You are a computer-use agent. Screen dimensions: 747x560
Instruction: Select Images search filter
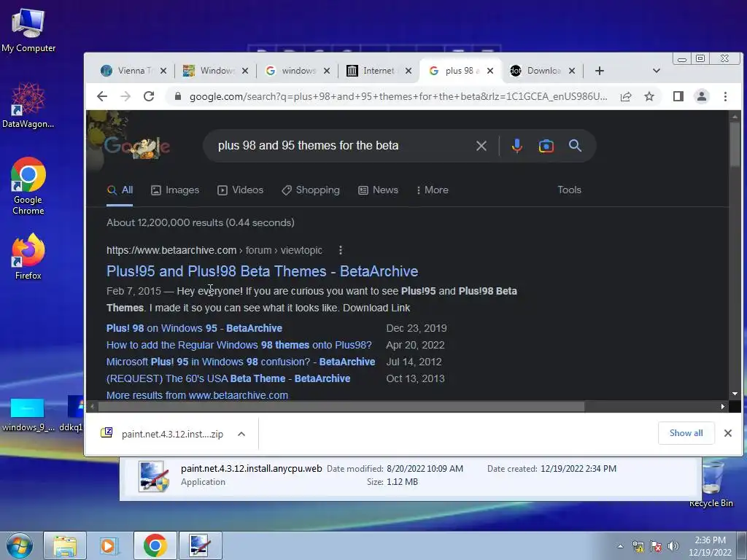[x=175, y=190]
